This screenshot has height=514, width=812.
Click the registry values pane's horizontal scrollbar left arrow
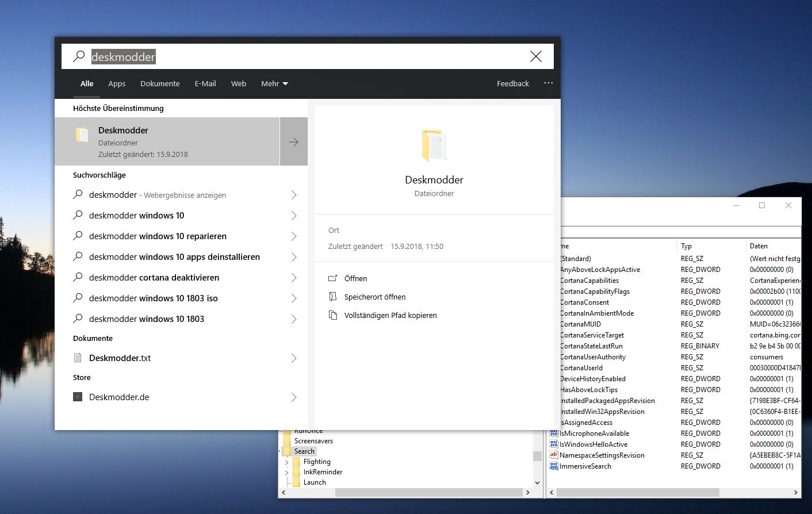click(552, 493)
